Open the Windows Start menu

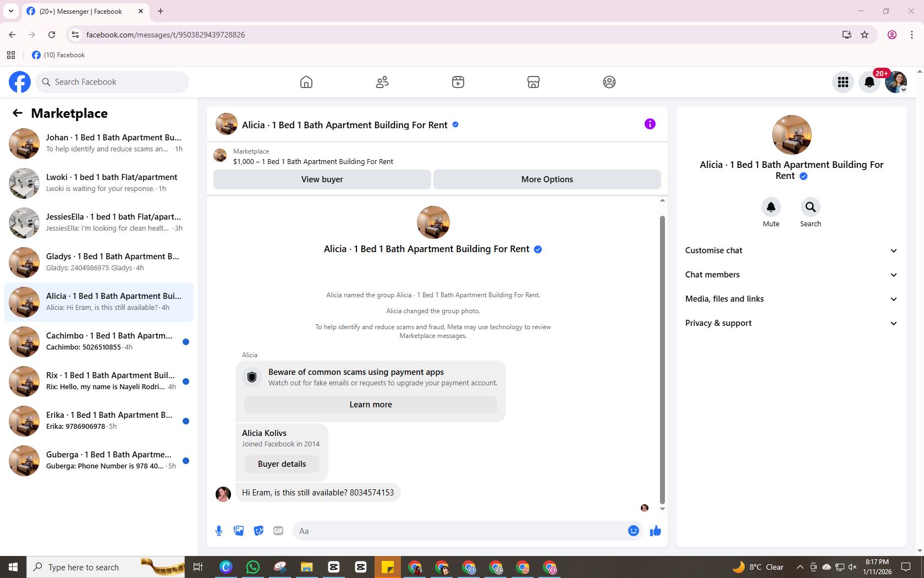(x=13, y=567)
